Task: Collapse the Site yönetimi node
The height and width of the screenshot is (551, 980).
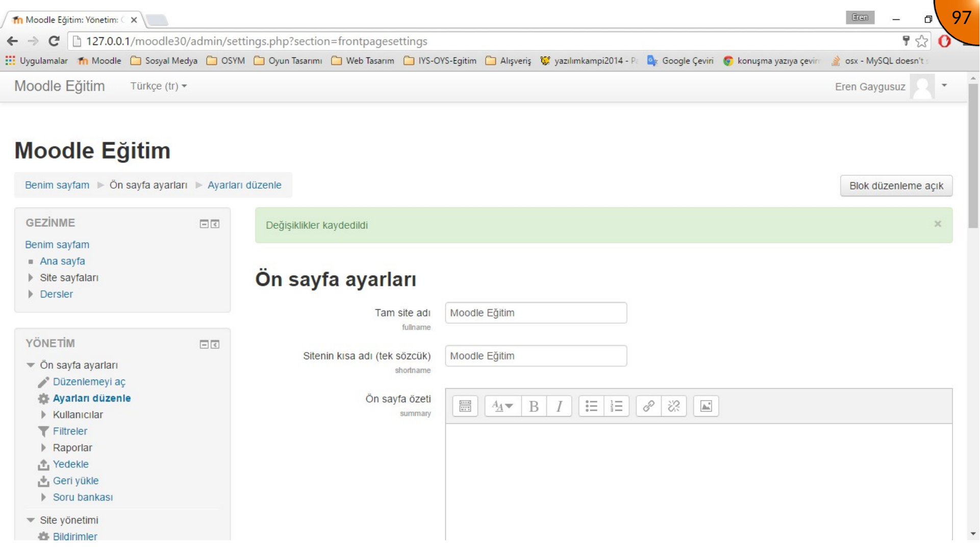Action: tap(31, 520)
